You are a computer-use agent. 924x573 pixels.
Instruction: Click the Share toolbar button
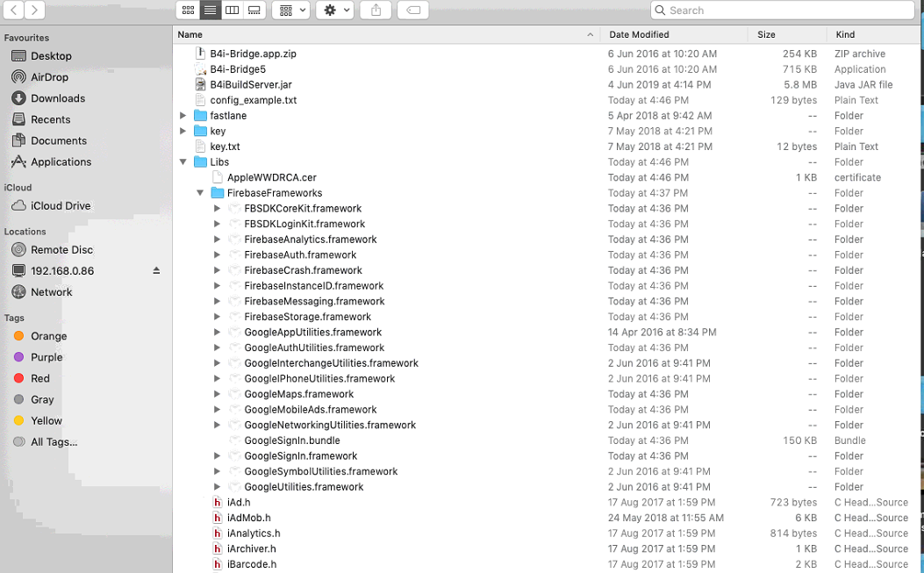tap(376, 10)
